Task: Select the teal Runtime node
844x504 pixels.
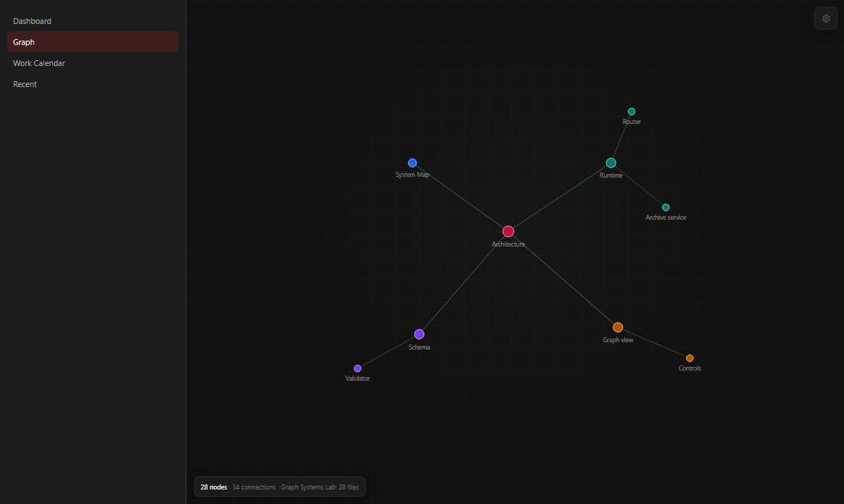Action: (611, 162)
